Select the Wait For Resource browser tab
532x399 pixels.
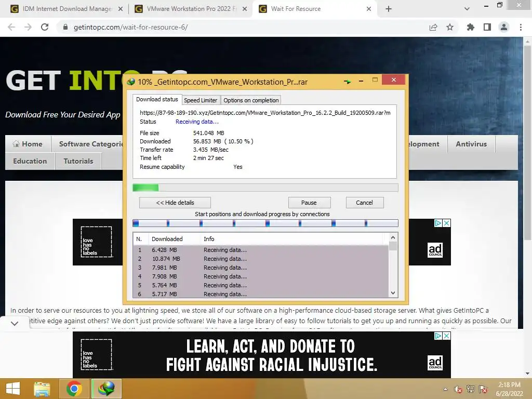tap(315, 9)
